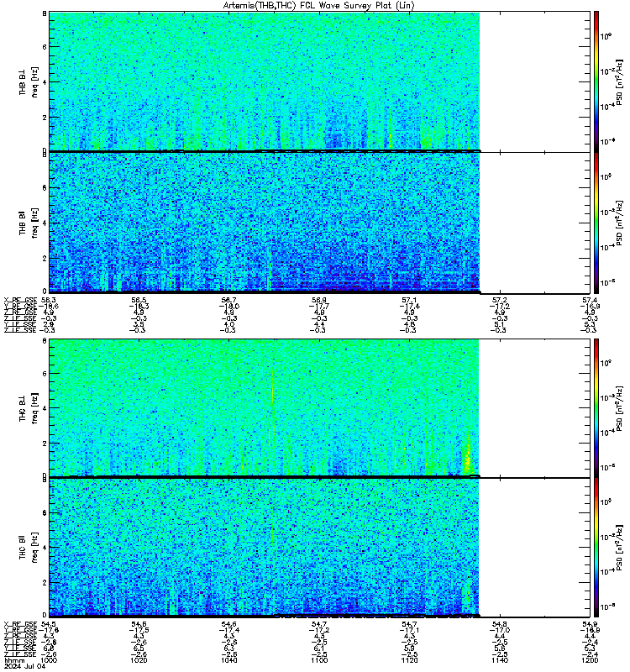Click the THB B-parallel axis label
Screen dimensions: 630x672
click(23, 223)
